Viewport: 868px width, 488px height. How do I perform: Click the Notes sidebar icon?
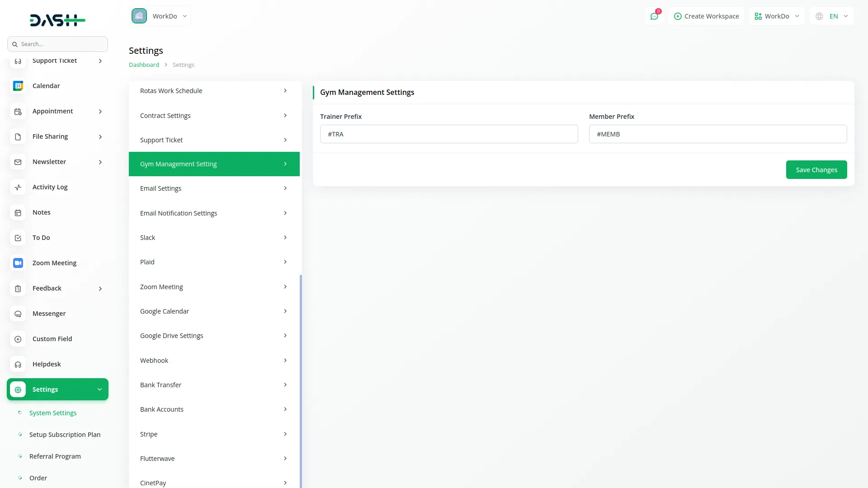(x=18, y=212)
